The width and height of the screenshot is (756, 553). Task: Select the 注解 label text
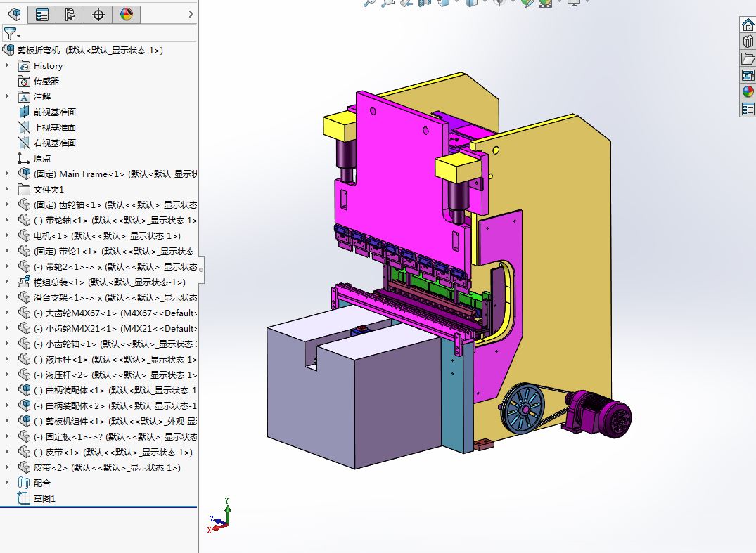click(x=42, y=96)
